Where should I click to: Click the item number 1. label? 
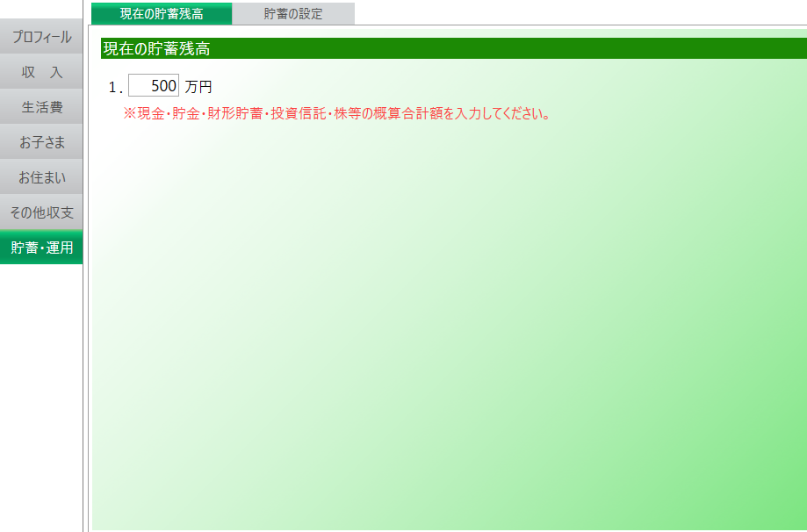[x=113, y=87]
